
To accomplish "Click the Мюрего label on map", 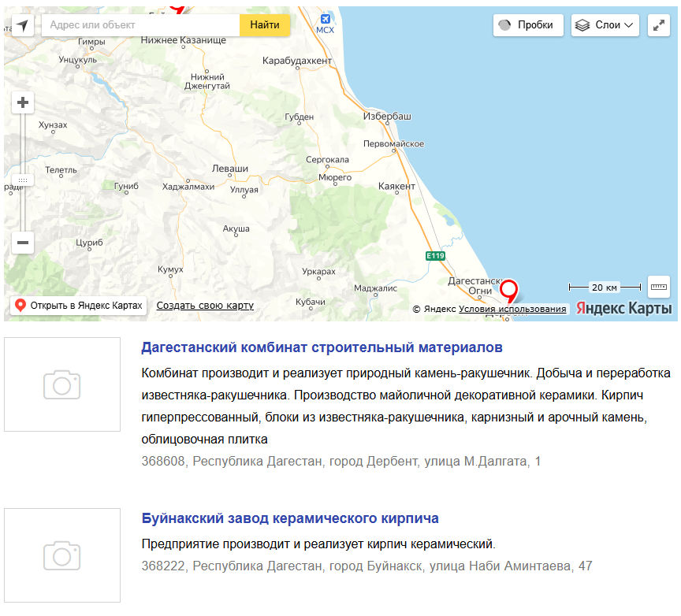I will pyautogui.click(x=335, y=177).
